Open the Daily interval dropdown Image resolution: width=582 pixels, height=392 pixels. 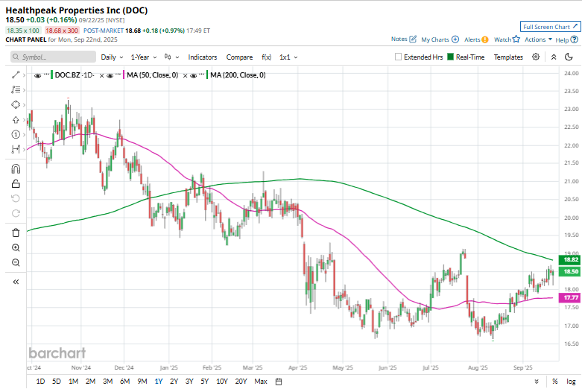[x=112, y=57]
